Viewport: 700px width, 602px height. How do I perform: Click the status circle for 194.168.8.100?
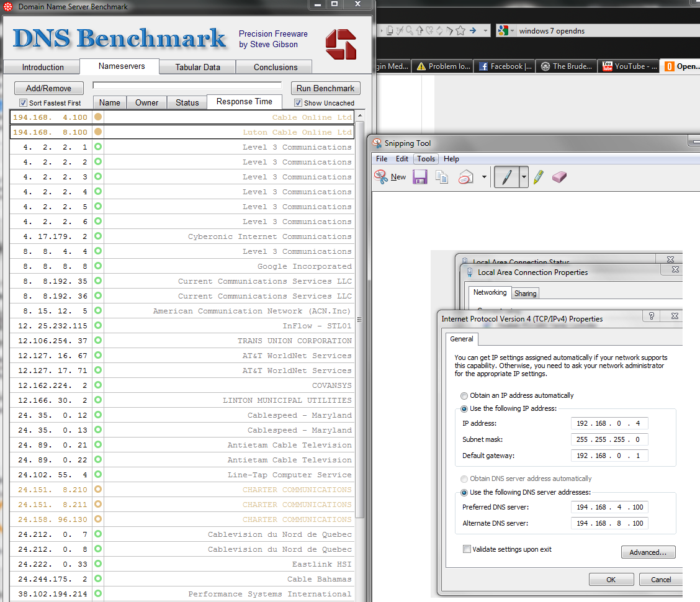[98, 132]
